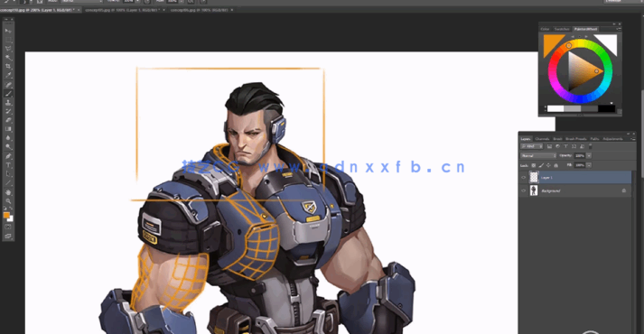Turn layer filtering on or off
644x334 pixels.
click(x=590, y=146)
